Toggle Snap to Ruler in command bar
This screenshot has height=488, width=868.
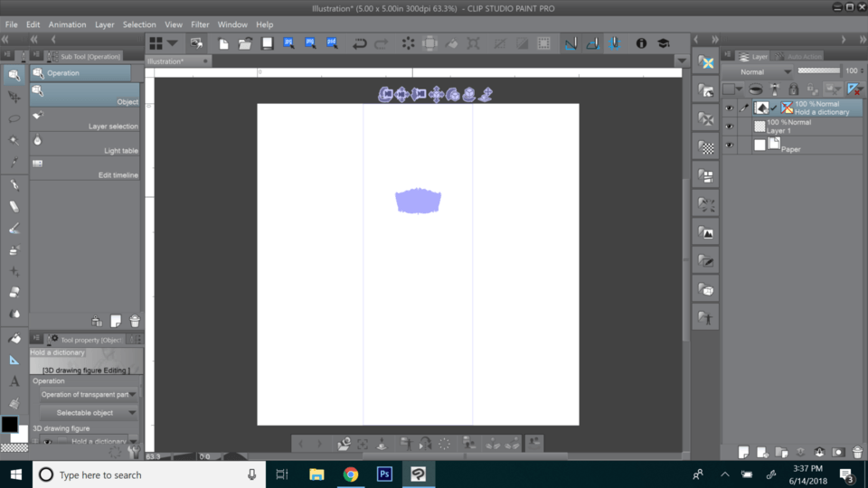571,43
